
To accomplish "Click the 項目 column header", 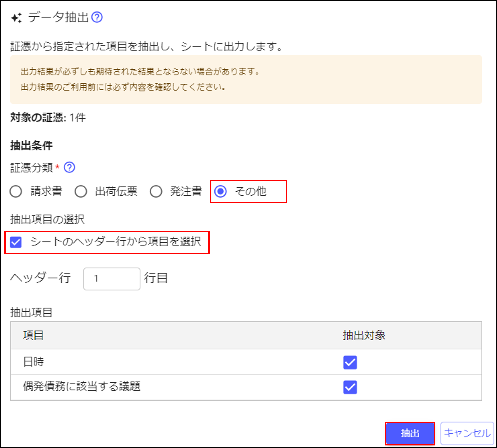I will coord(33,335).
